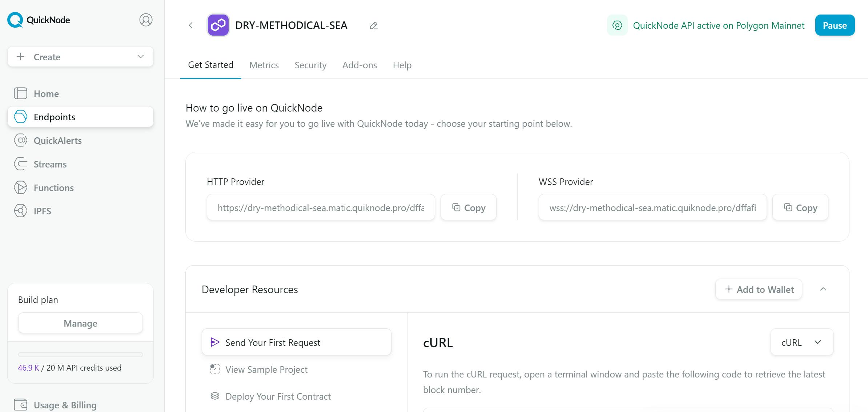Open the user account profile icon
This screenshot has height=412, width=868.
tap(146, 20)
